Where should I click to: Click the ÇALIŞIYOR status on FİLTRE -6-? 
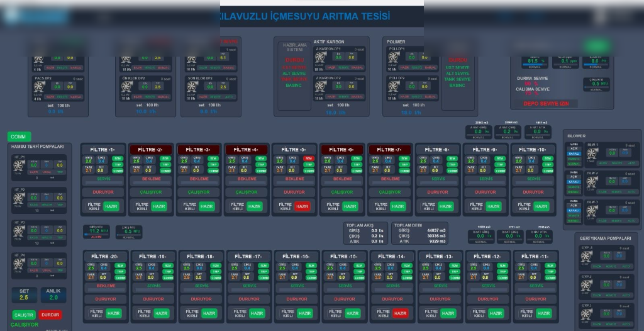342,192
